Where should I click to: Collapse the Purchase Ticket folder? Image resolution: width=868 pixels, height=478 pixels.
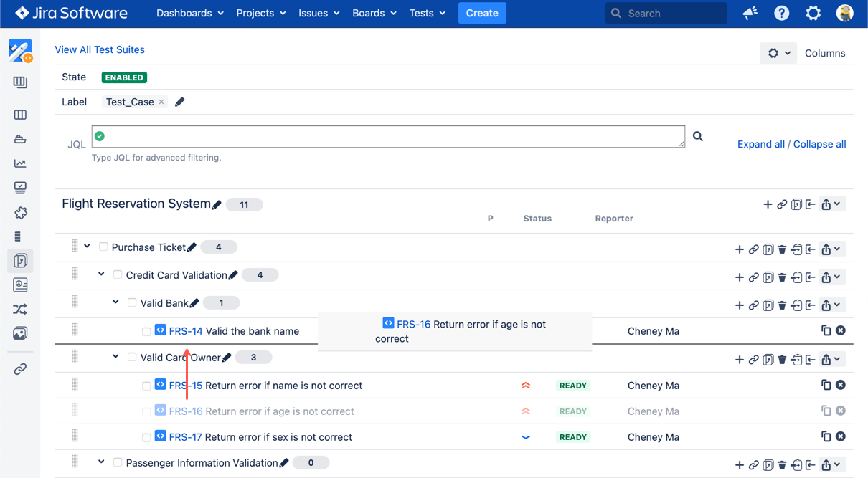coord(87,247)
